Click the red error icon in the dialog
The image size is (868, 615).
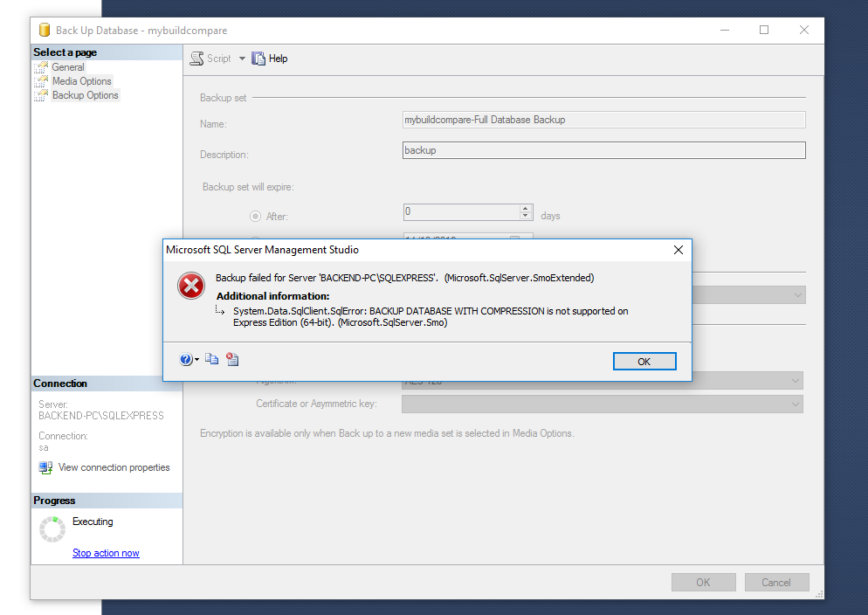pos(191,286)
